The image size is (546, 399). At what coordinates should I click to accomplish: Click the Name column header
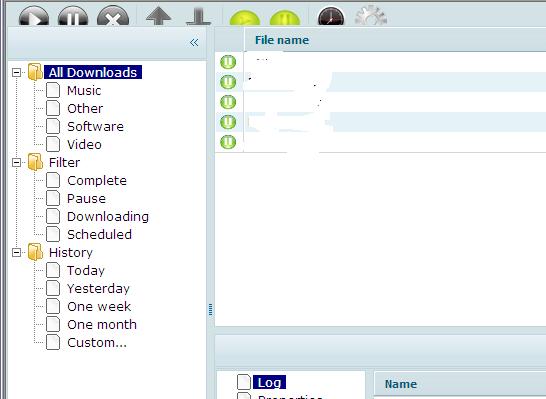[401, 384]
